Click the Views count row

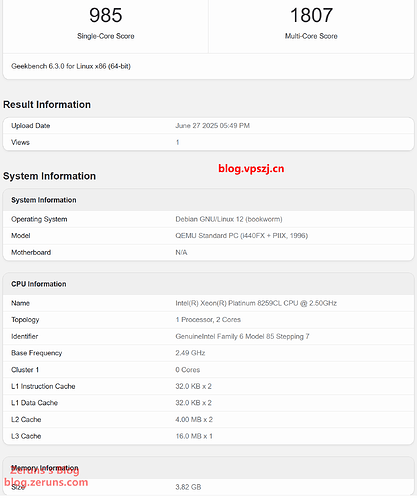208,142
